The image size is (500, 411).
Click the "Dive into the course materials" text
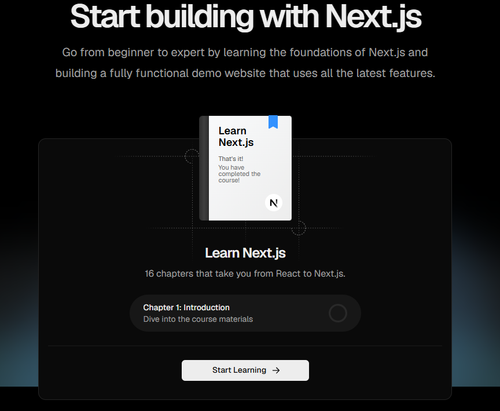tap(198, 319)
